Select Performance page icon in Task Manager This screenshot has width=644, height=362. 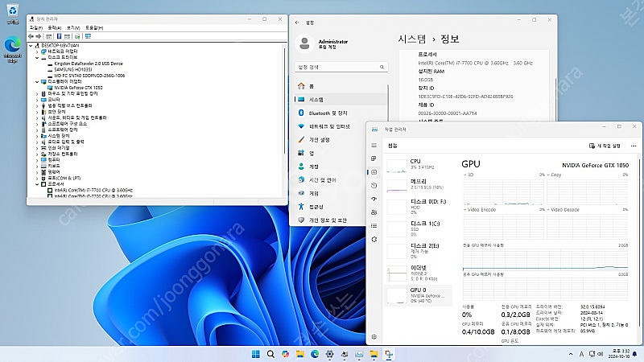[374, 172]
